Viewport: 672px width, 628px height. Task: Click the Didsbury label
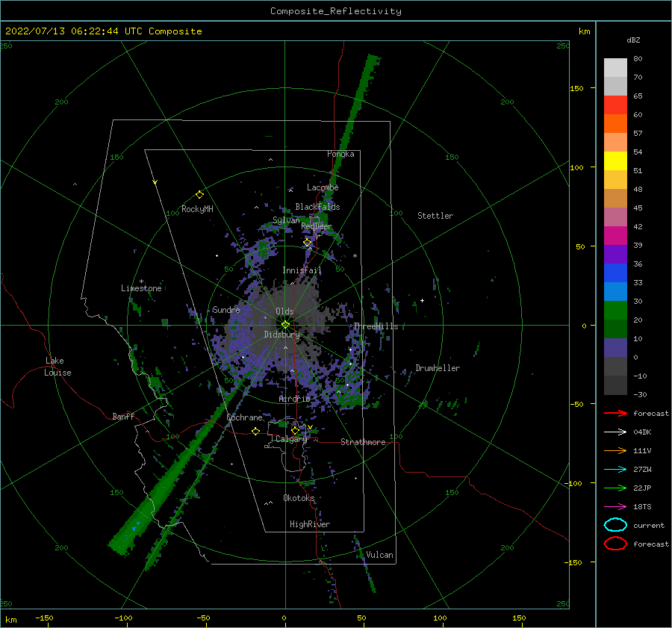click(282, 335)
